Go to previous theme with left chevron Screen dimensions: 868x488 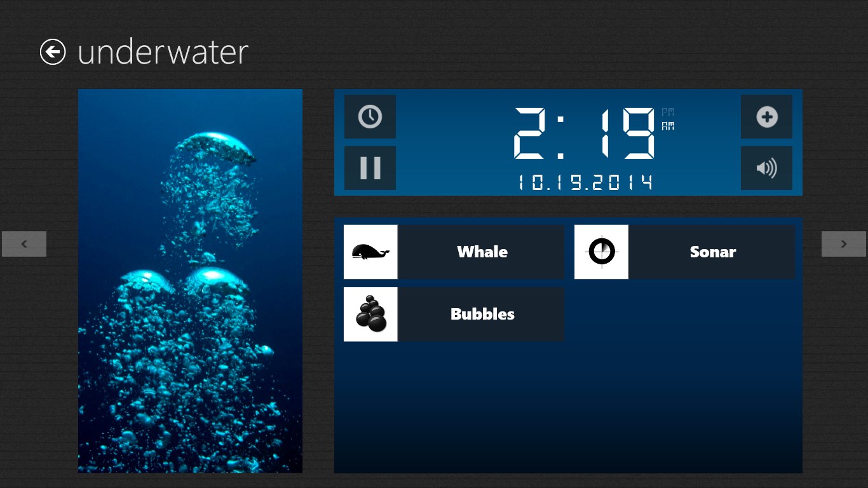(24, 244)
